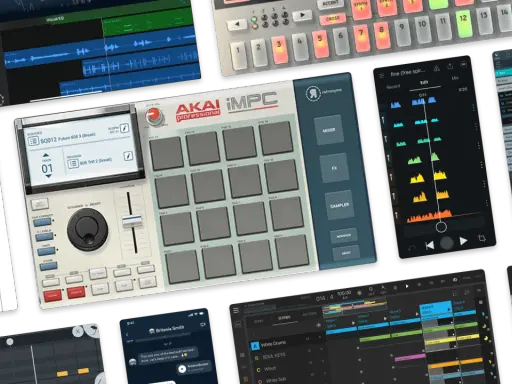Switch to the Mix tab in phone app
Screen dimensions: 512x384
[455, 79]
